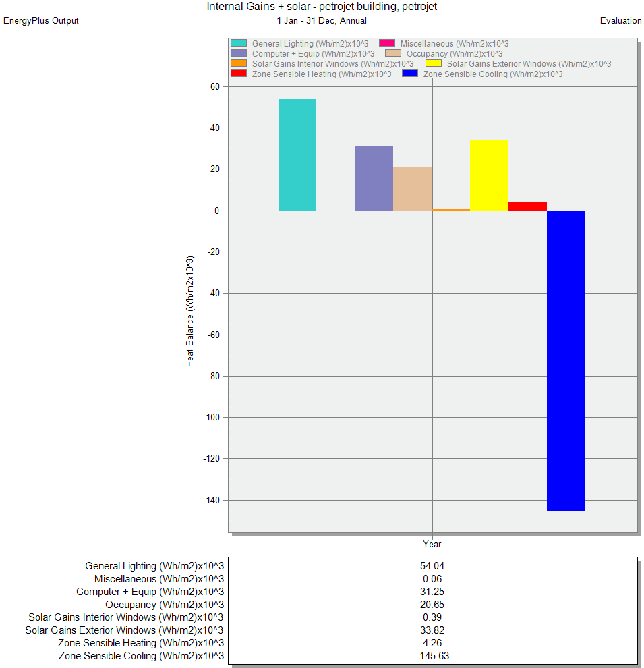Click the 'Year' x-axis label
Image resolution: width=644 pixels, height=668 pixels.
[x=432, y=544]
